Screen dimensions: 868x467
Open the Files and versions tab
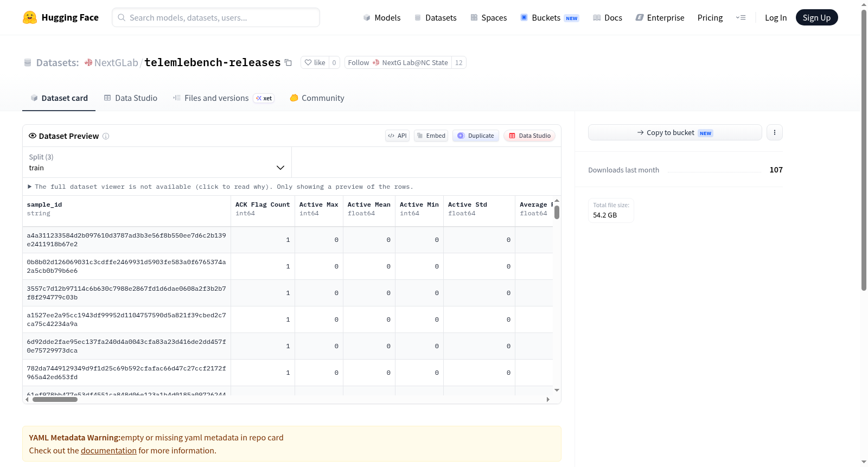point(224,98)
